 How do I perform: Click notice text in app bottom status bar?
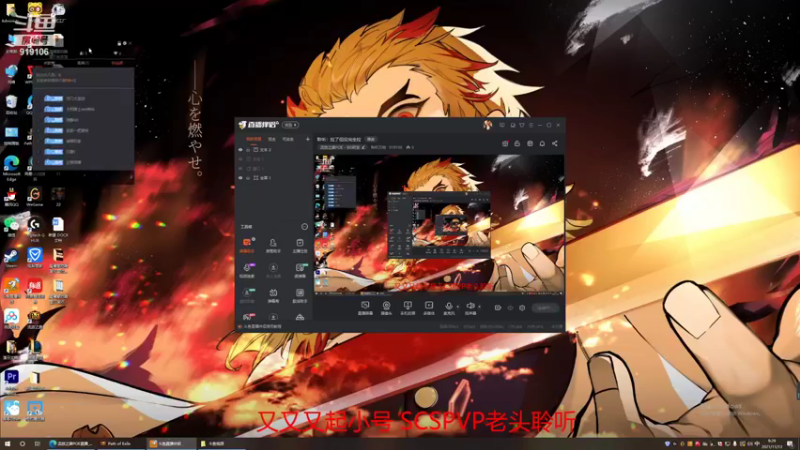(262, 327)
